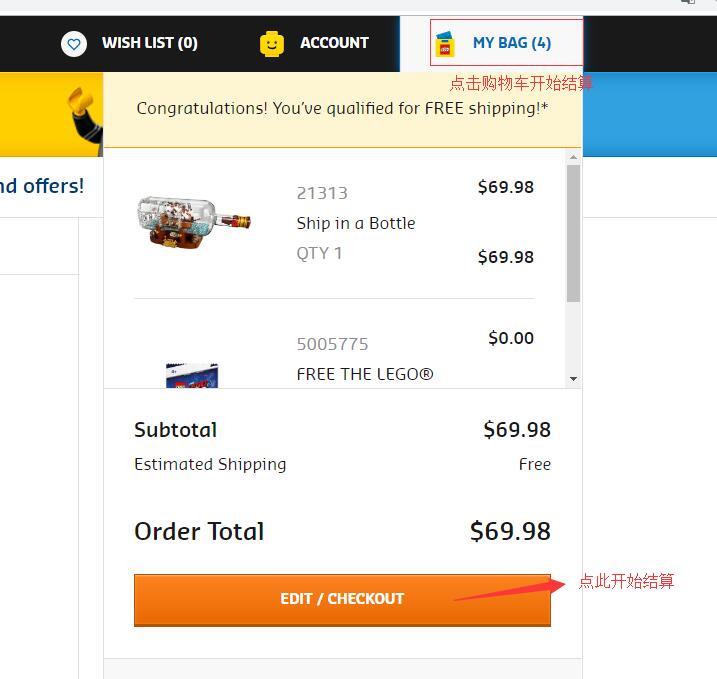717x679 pixels.
Task: Click the FREE THE LEGO® item name
Action: coord(365,375)
